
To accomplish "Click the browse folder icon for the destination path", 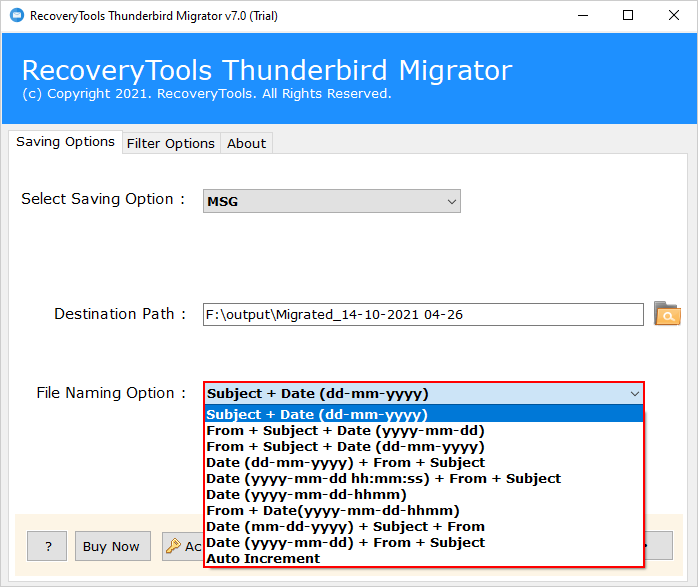I will 667,314.
